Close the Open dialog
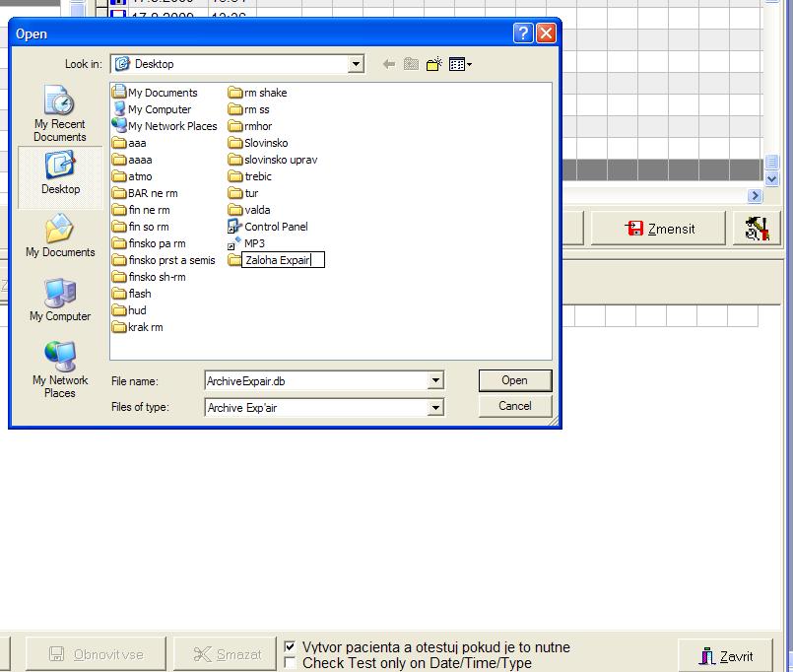 [x=546, y=34]
